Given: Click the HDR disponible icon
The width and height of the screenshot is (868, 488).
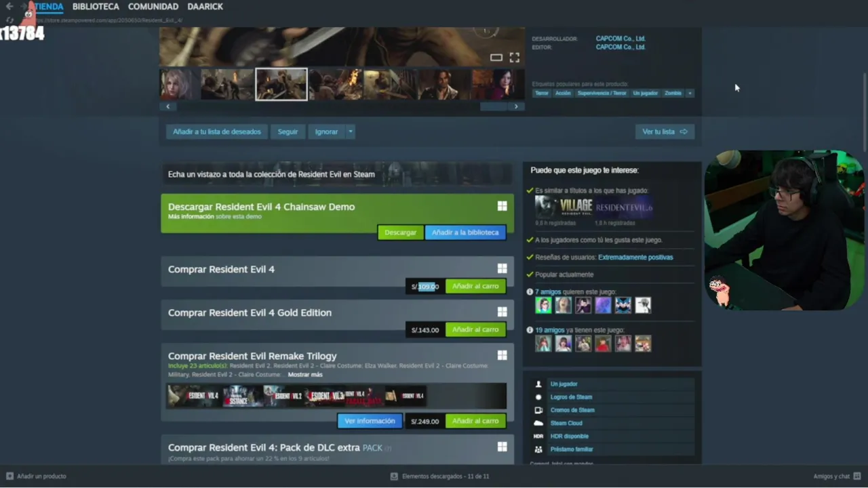Looking at the screenshot, I should point(538,436).
